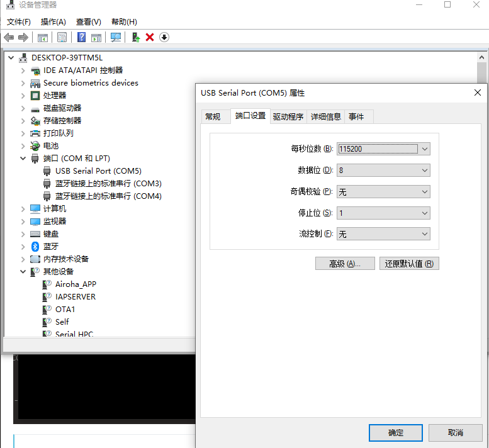Click the Forward arrow toolbar icon
The image size is (489, 448).
click(23, 37)
